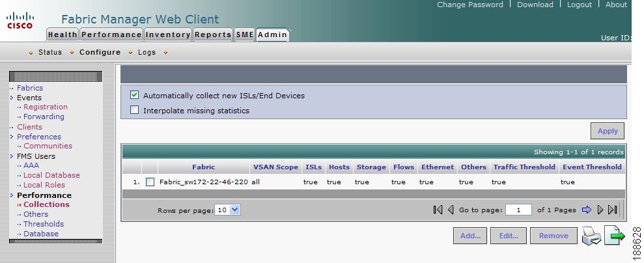The width and height of the screenshot is (644, 263).
Task: Open Others under Performance
Action: 36,214
